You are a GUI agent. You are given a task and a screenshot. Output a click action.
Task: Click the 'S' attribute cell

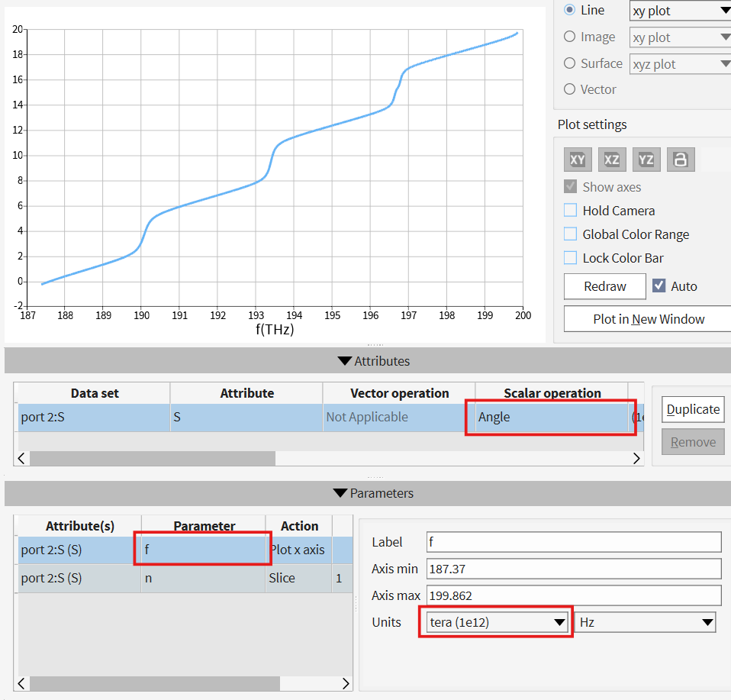[x=246, y=418]
